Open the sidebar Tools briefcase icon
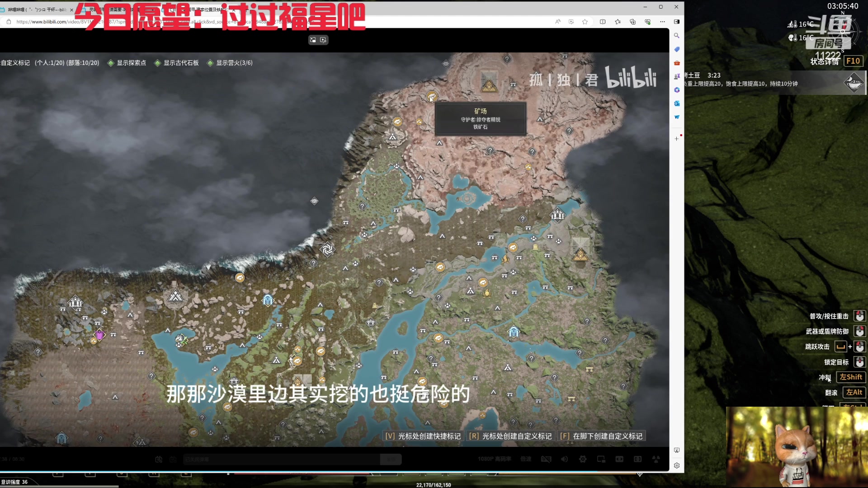Image resolution: width=868 pixels, height=488 pixels. click(677, 63)
